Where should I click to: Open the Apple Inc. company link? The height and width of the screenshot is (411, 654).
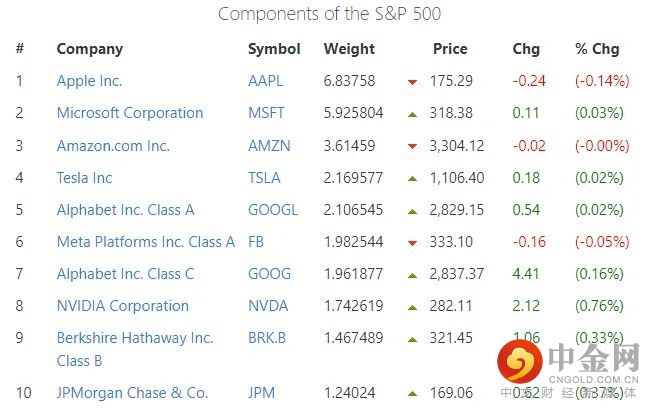pyautogui.click(x=103, y=81)
